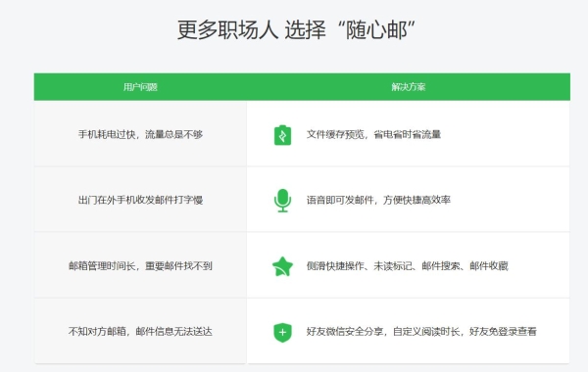The width and height of the screenshot is (588, 372).
Task: Select the text 出门在外手机收发邮件打字慢
Action: pyautogui.click(x=140, y=200)
